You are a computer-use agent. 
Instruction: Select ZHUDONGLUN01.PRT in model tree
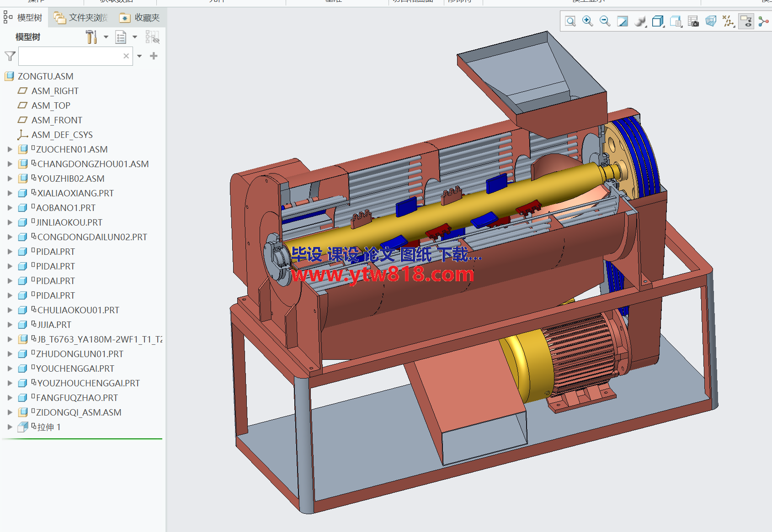(x=80, y=354)
